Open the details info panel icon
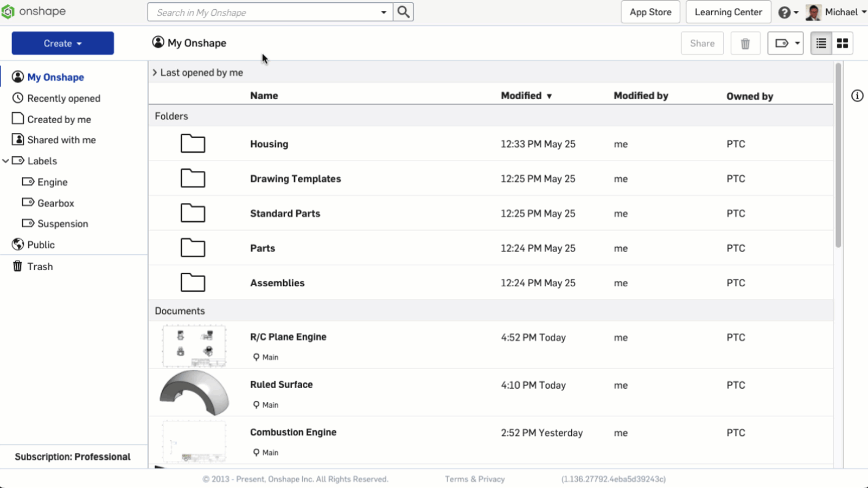The height and width of the screenshot is (488, 868). (857, 96)
